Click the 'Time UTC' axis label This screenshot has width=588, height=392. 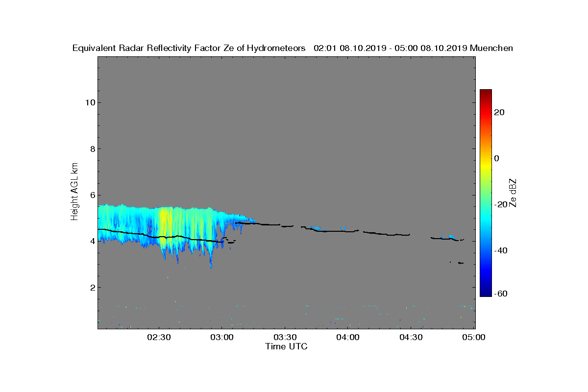pyautogui.click(x=286, y=346)
